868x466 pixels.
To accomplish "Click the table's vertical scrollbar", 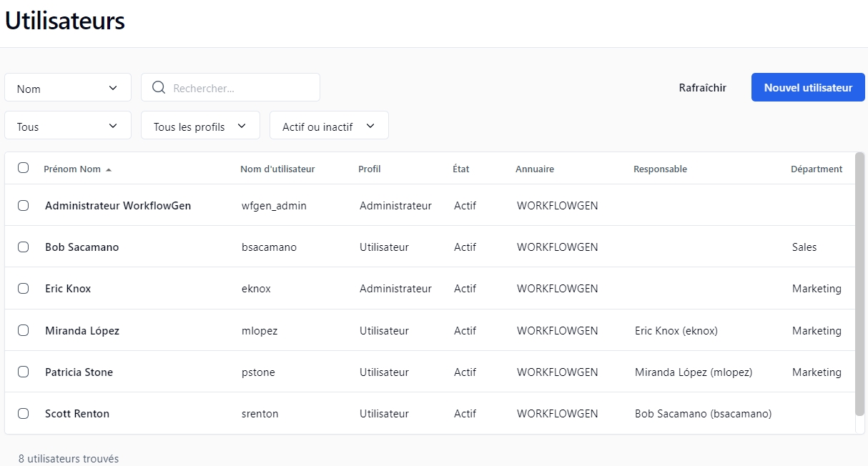I will (x=859, y=283).
